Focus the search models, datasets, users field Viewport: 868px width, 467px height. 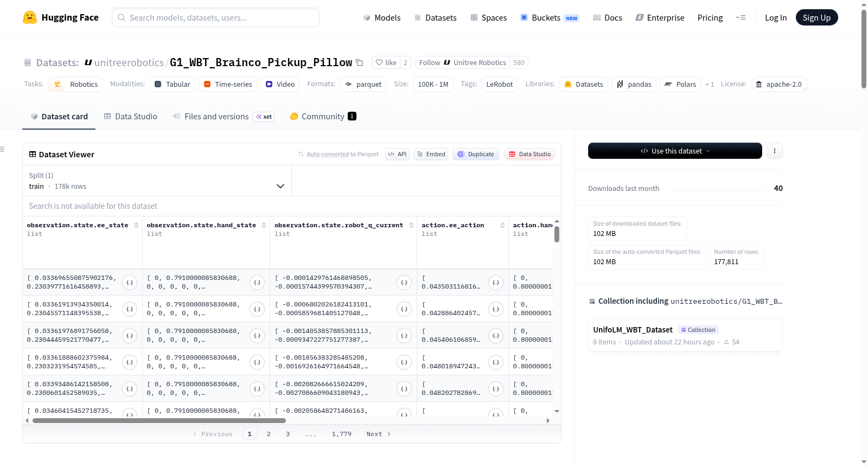coord(216,17)
